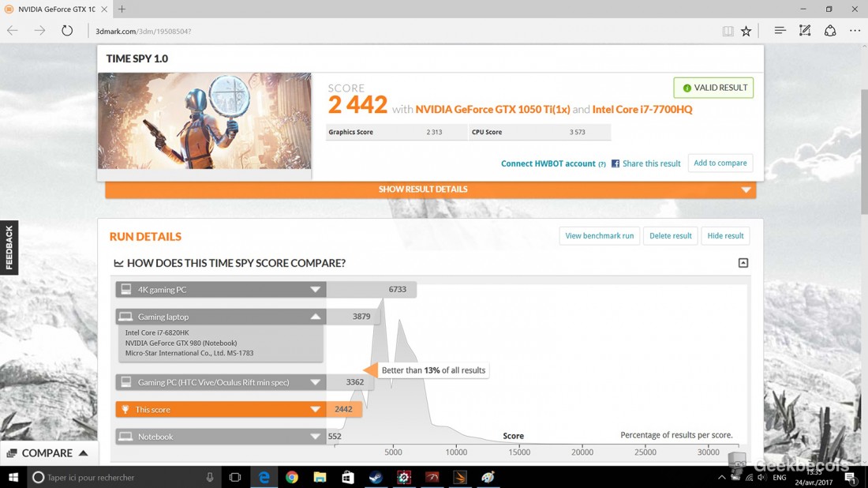868x488 pixels.
Task: Open Make a Web Note tool
Action: pos(805,31)
